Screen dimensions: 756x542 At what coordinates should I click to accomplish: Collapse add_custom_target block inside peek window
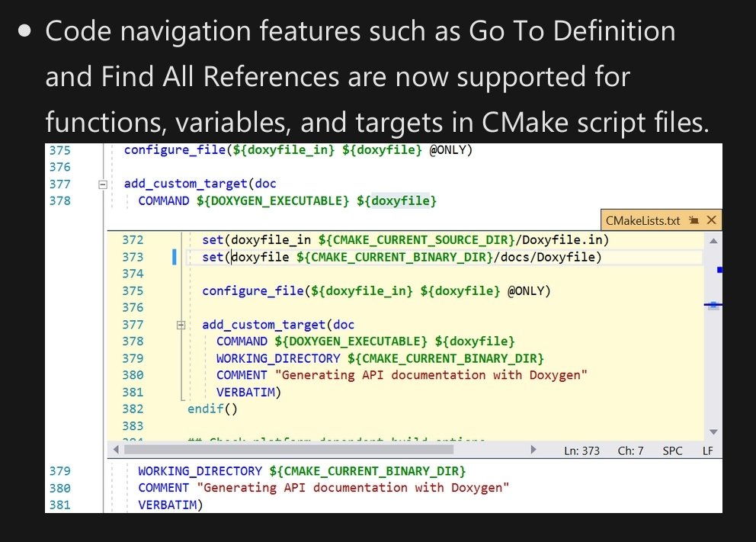pyautogui.click(x=181, y=325)
